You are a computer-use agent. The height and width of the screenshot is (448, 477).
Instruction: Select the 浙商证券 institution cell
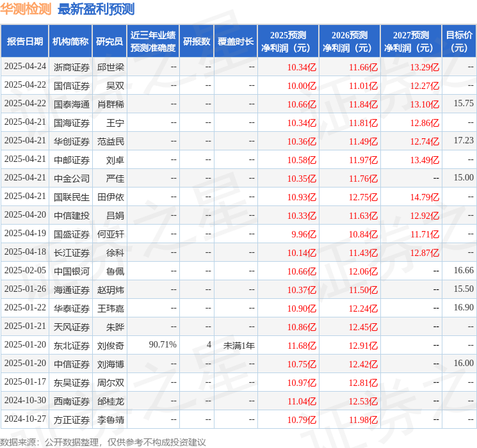click(72, 67)
